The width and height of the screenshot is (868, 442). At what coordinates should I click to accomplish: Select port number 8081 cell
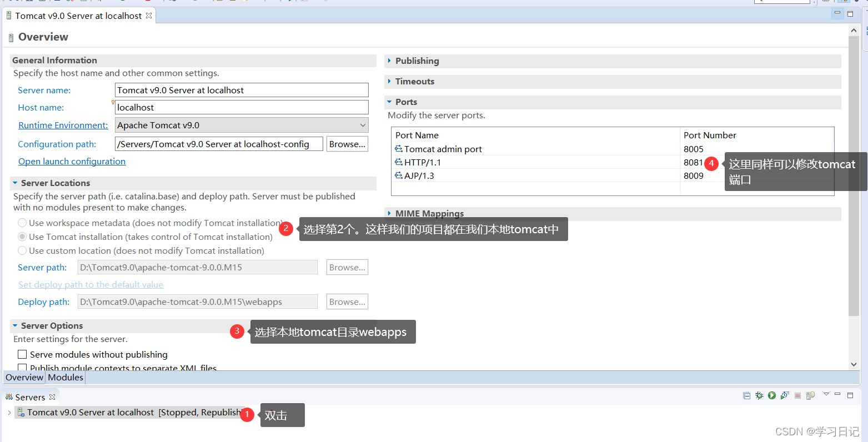coord(693,162)
